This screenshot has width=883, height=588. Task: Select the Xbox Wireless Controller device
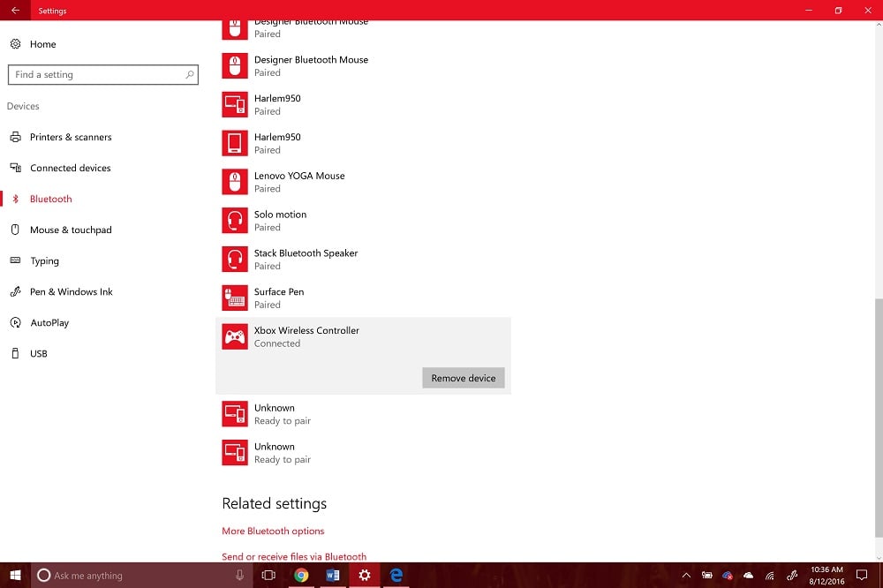pyautogui.click(x=306, y=336)
